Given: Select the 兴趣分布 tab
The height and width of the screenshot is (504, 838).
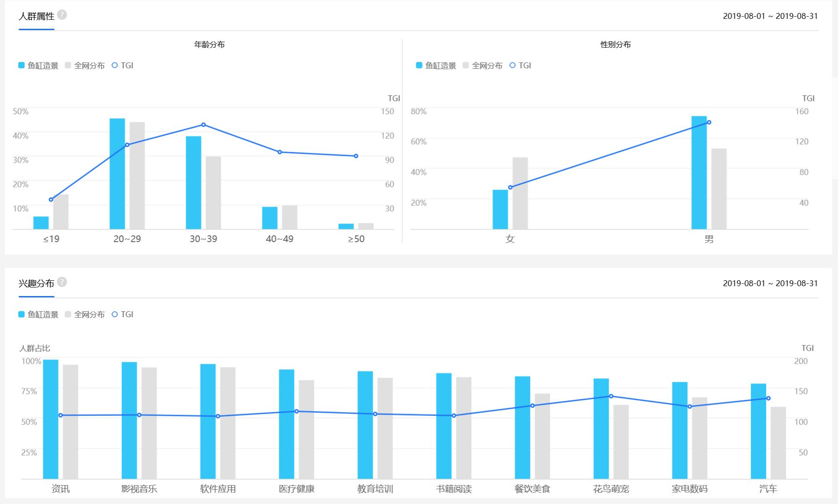Looking at the screenshot, I should pos(36,283).
